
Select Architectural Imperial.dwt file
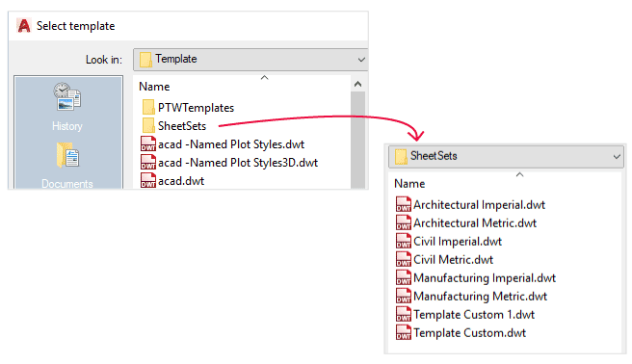click(479, 204)
